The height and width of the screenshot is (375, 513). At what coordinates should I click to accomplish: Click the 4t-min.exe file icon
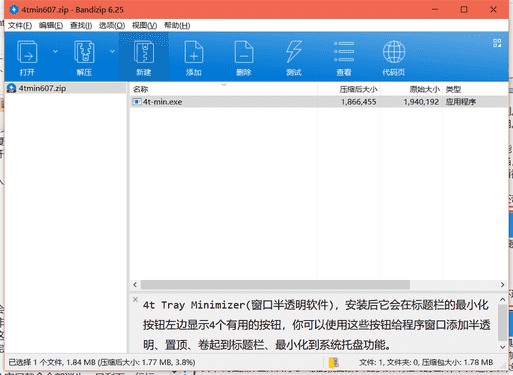(x=137, y=102)
